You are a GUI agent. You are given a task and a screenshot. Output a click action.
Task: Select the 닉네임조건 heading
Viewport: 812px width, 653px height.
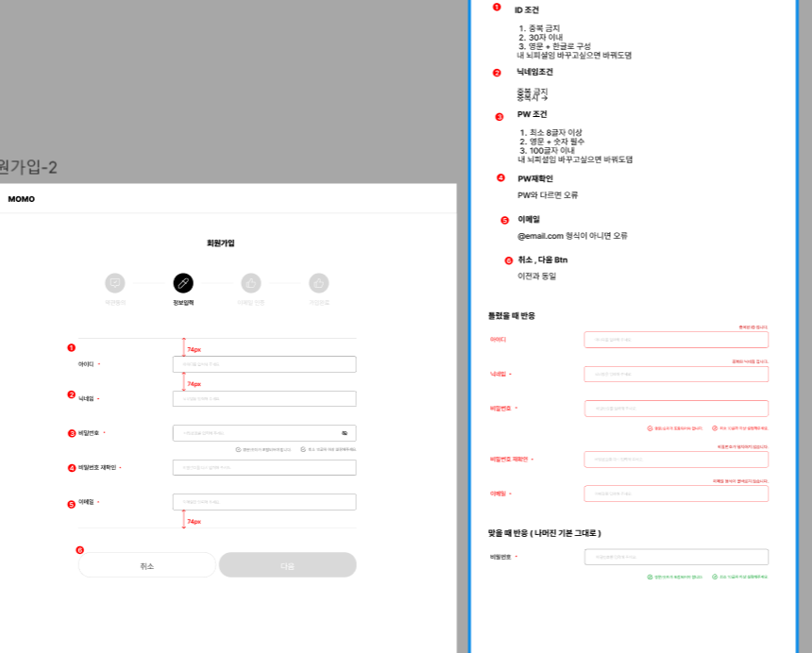(x=534, y=72)
